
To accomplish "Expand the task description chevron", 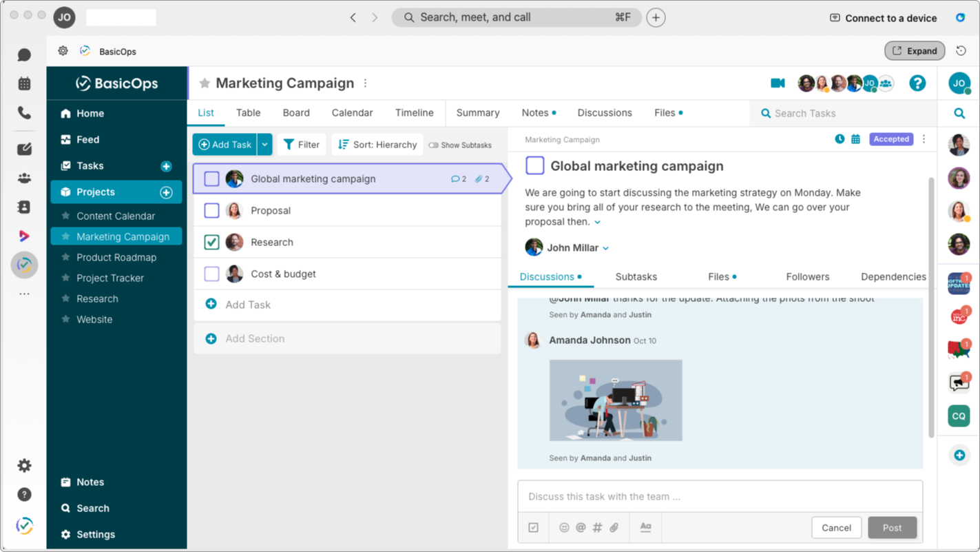I will [597, 223].
